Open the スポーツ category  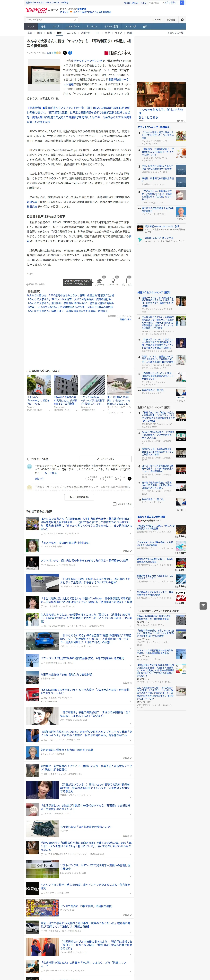pos(86,33)
